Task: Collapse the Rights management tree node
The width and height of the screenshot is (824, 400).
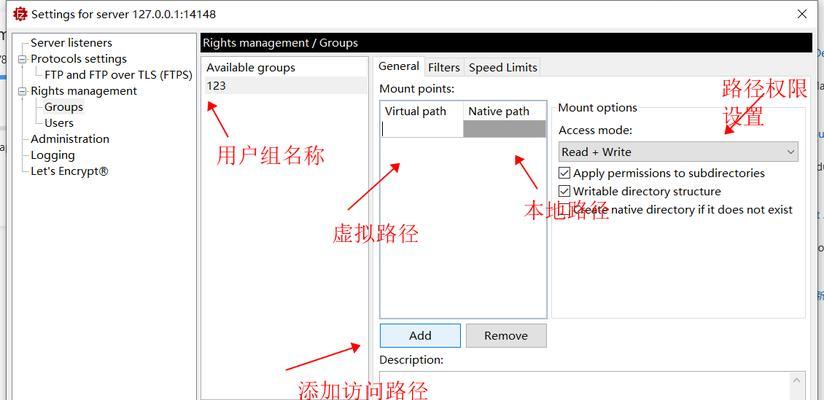Action: [22, 91]
